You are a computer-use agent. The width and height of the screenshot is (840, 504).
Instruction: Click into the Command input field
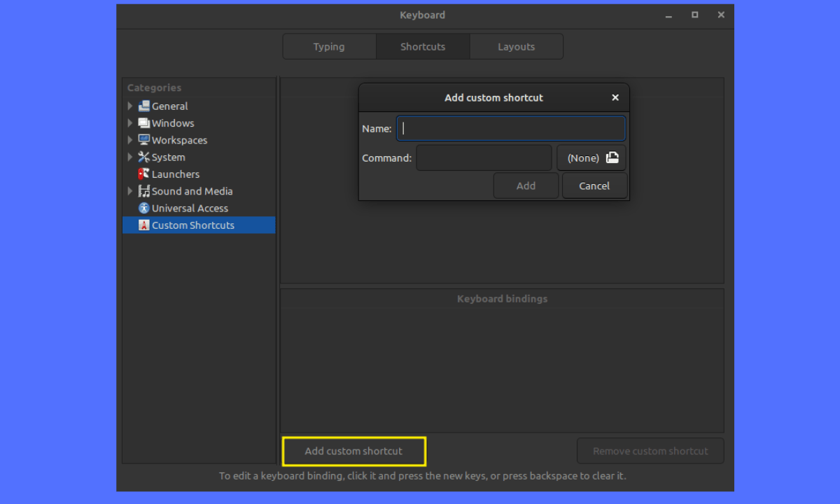tap(484, 158)
